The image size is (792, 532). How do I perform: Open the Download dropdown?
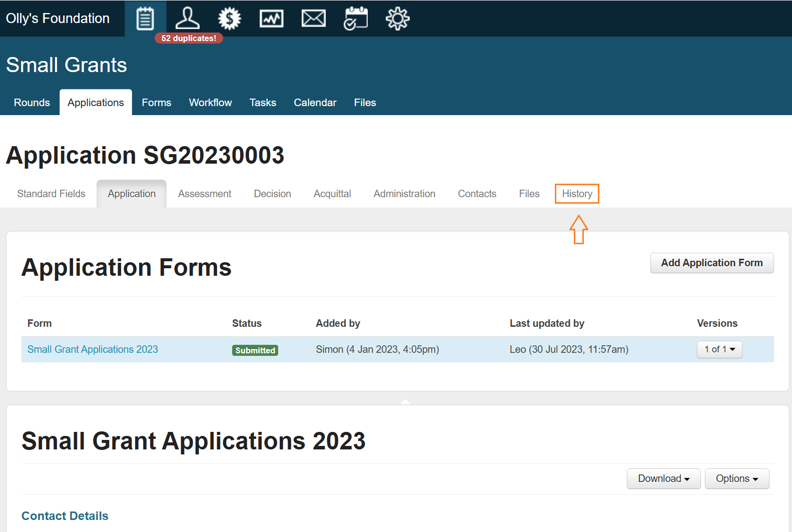tap(663, 478)
